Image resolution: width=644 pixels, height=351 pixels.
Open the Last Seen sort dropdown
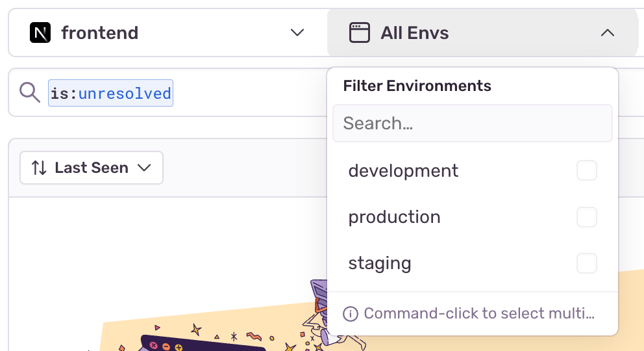coord(92,168)
